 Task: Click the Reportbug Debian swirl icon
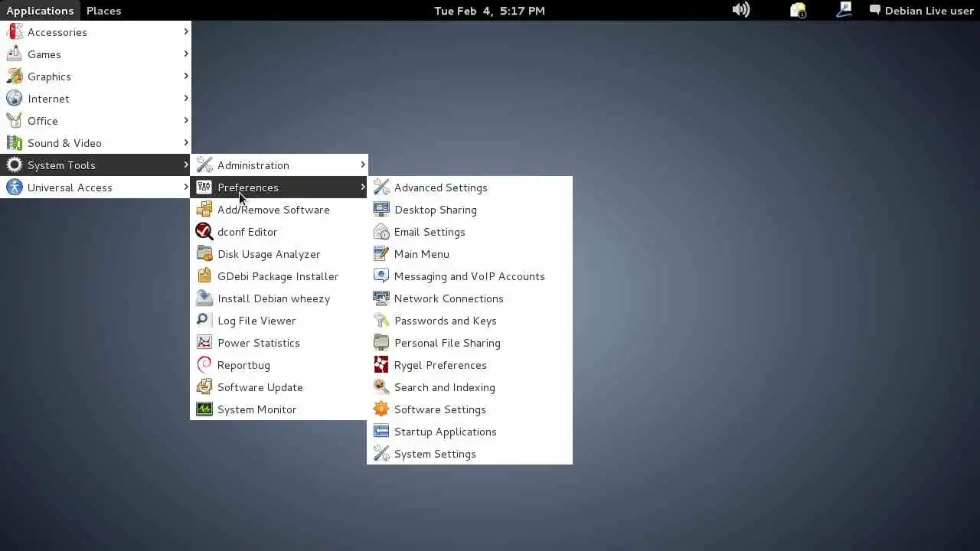204,365
